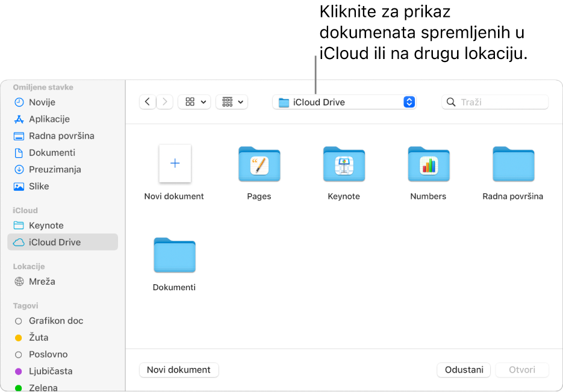563x392 pixels.
Task: Open Novije in the sidebar
Action: (x=63, y=102)
